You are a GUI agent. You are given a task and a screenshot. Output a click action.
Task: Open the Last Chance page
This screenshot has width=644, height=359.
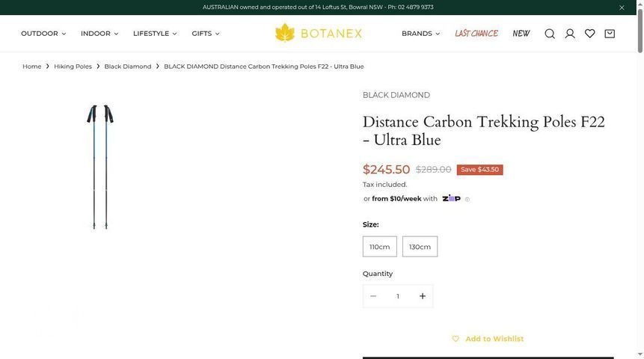[x=476, y=34]
